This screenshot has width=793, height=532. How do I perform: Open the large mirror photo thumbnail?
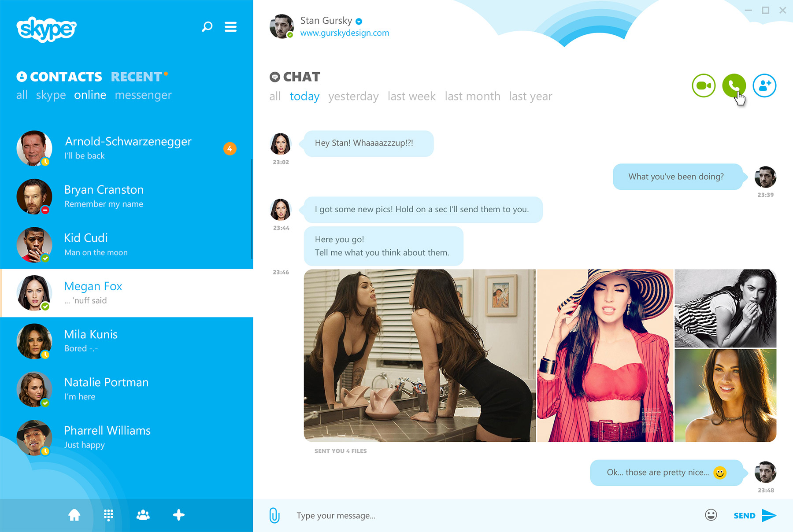[420, 355]
